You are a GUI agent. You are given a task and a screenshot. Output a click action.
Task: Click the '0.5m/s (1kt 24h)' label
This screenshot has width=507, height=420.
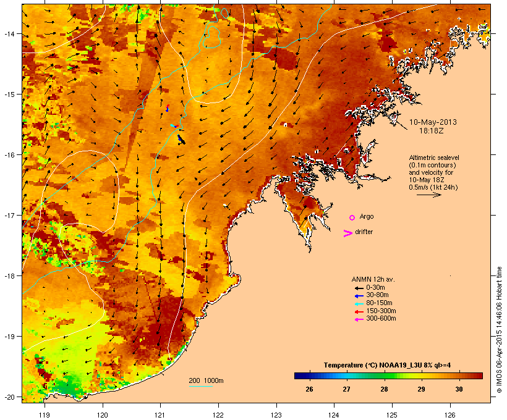pyautogui.click(x=433, y=187)
